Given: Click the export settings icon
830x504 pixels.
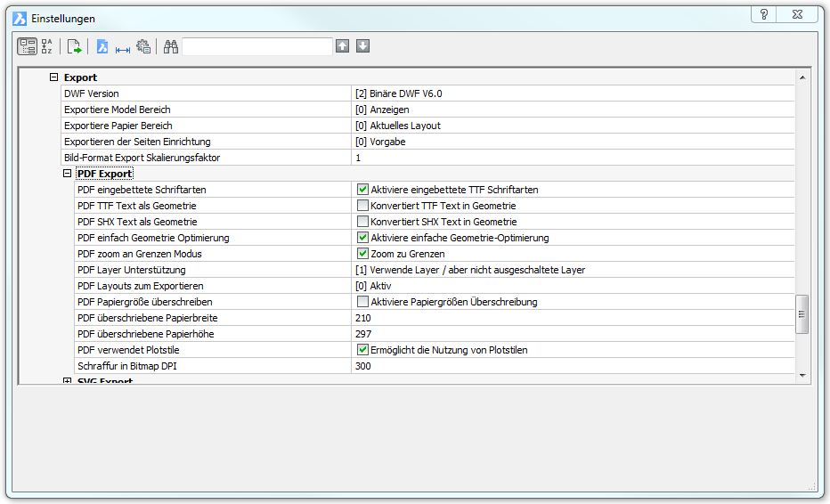Looking at the screenshot, I should pyautogui.click(x=75, y=46).
